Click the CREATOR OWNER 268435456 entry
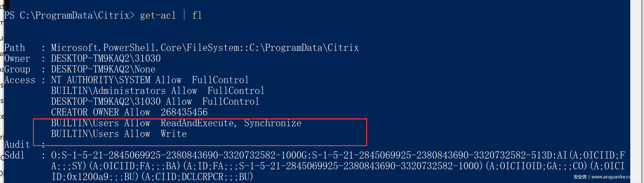This screenshot has width=644, height=183. tap(129, 112)
